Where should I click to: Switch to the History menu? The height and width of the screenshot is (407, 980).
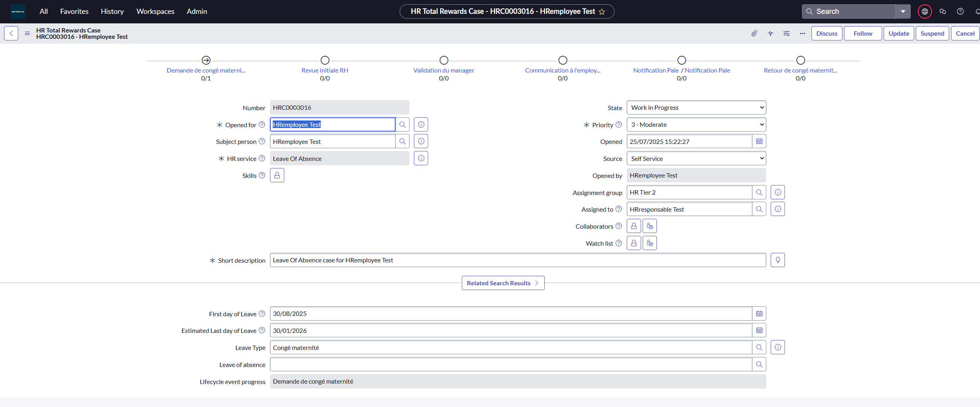click(x=112, y=11)
